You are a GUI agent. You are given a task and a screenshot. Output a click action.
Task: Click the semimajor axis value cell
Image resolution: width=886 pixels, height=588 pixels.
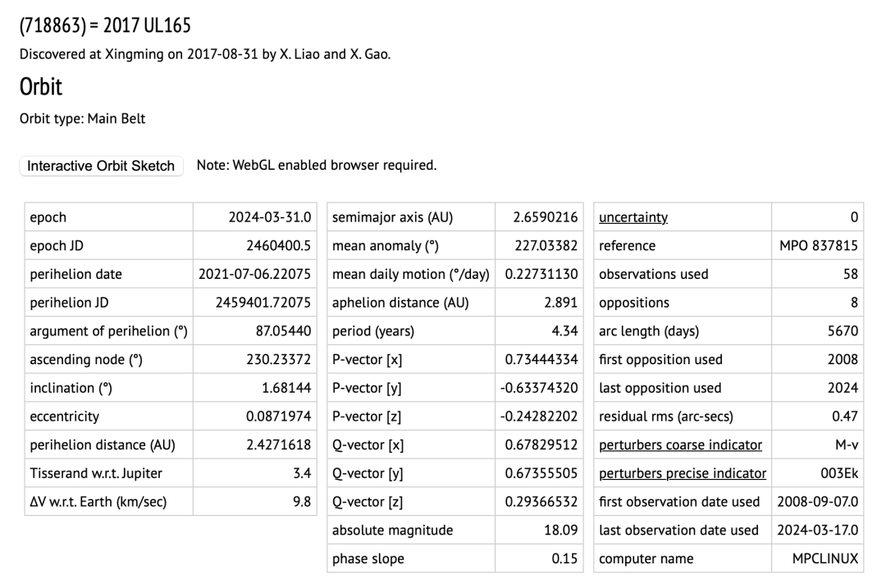tap(546, 217)
